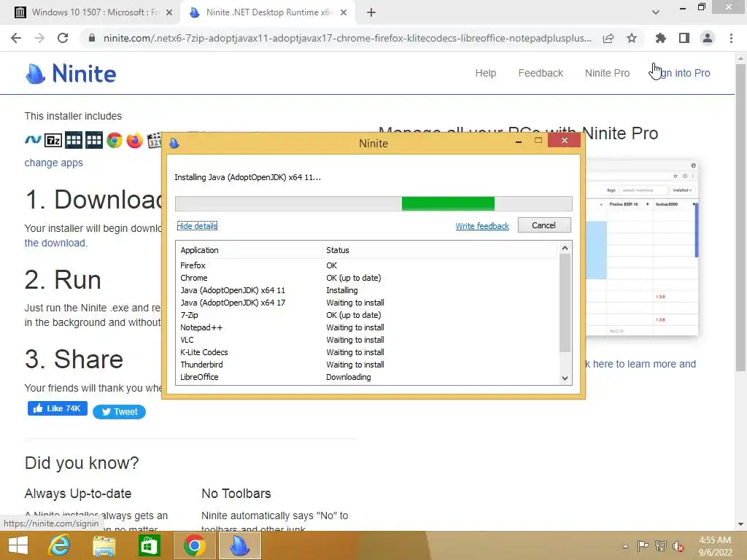Click the installation progress bar
The image size is (747, 560).
point(373,204)
